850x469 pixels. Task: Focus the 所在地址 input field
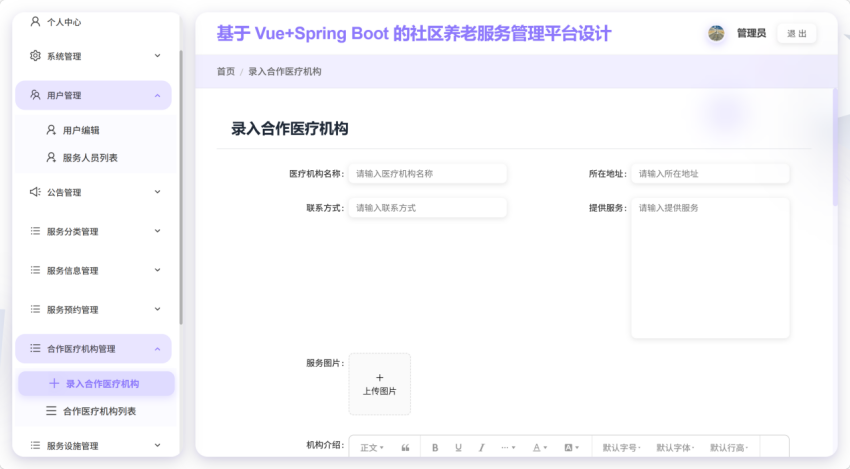[x=710, y=174]
